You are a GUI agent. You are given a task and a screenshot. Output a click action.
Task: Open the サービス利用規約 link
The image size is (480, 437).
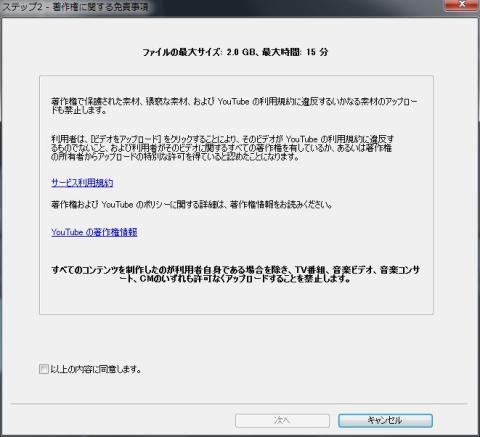82,183
